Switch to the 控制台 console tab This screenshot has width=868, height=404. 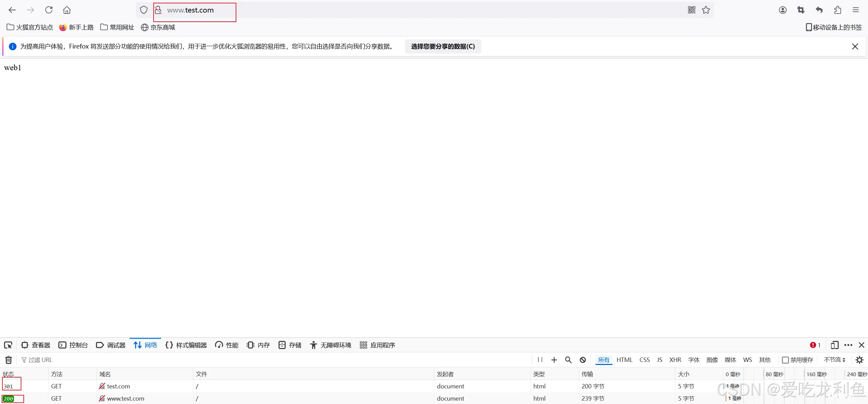[73, 345]
